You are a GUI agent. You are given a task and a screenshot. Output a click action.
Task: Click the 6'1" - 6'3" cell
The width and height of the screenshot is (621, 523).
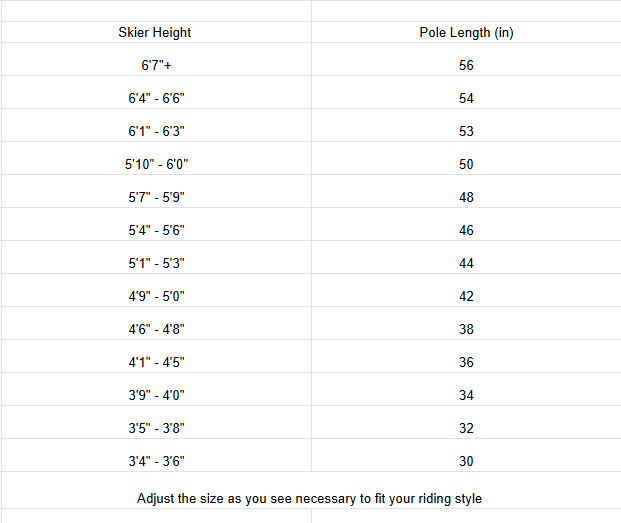[155, 131]
